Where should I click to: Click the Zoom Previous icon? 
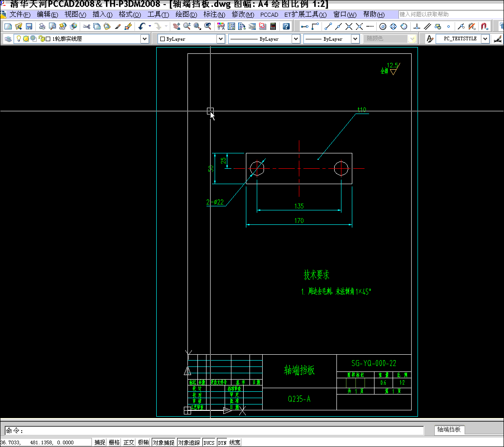point(208,26)
